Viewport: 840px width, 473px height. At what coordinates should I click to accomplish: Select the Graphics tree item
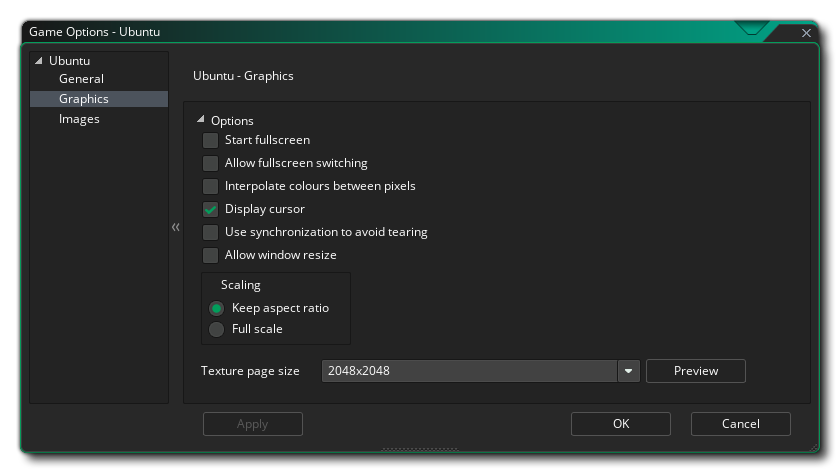(99, 99)
